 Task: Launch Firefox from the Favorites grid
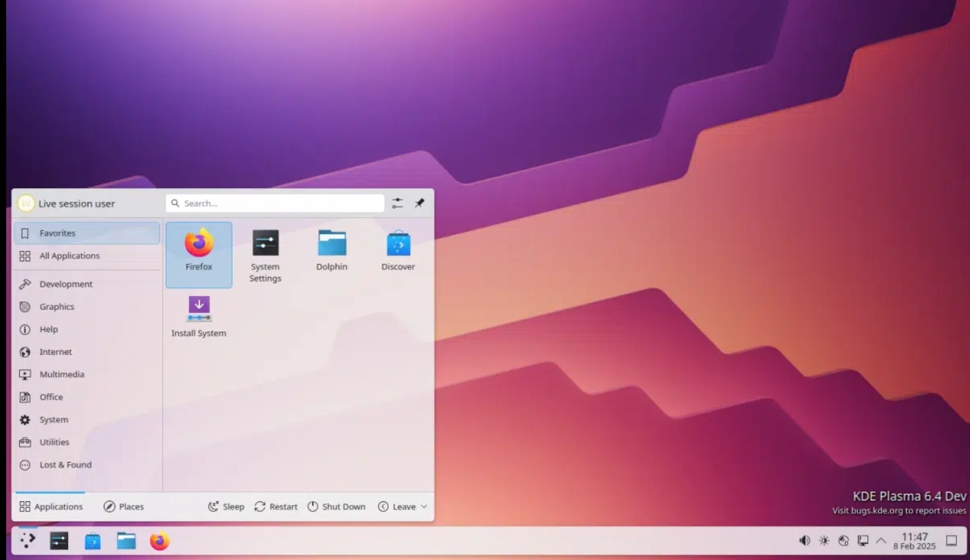click(x=199, y=255)
